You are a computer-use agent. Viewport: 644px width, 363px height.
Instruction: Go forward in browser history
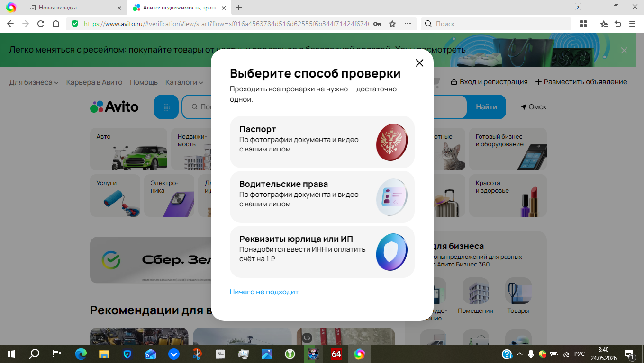point(26,24)
